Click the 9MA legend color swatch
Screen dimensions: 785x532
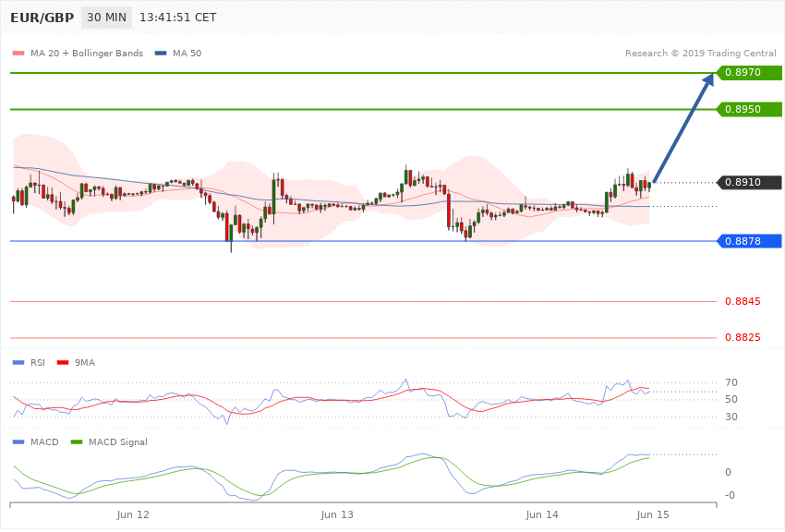[x=63, y=362]
